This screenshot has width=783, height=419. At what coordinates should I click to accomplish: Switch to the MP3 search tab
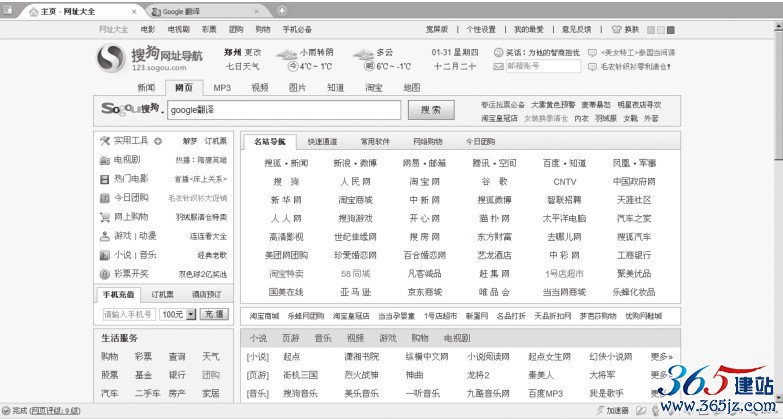222,88
